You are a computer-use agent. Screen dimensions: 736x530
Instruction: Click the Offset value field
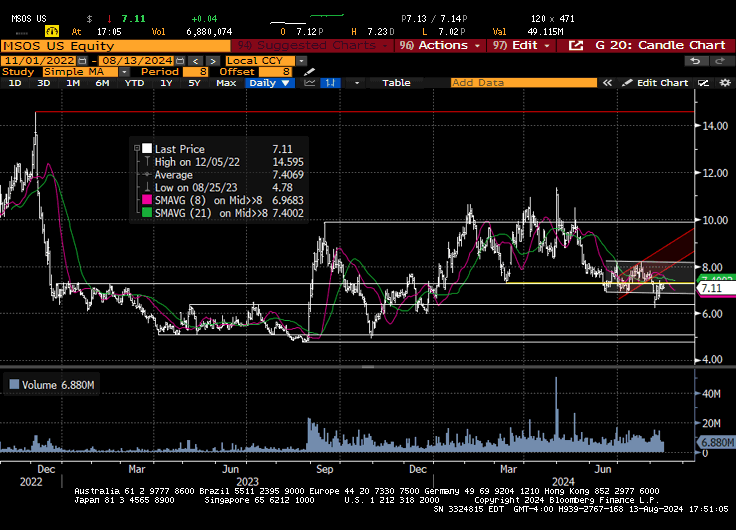(275, 72)
